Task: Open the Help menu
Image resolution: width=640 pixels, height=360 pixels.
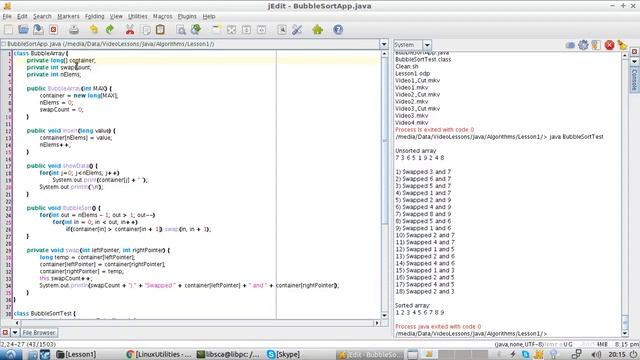Action: pyautogui.click(x=209, y=16)
